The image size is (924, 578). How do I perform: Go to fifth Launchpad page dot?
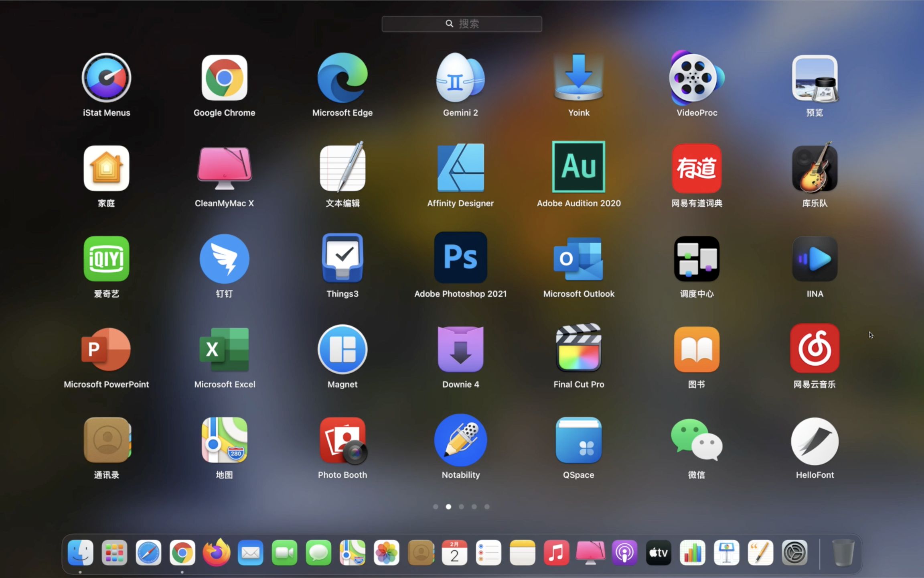[487, 507]
